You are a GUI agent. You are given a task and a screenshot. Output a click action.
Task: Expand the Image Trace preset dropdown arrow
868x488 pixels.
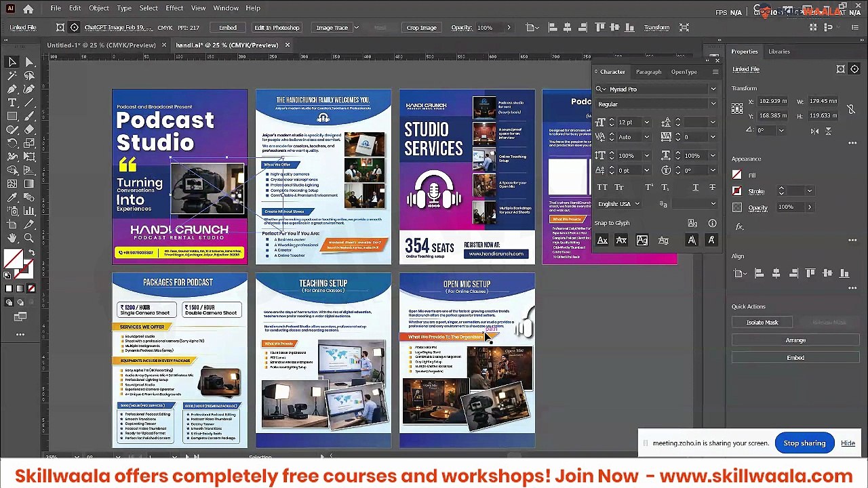click(x=357, y=28)
